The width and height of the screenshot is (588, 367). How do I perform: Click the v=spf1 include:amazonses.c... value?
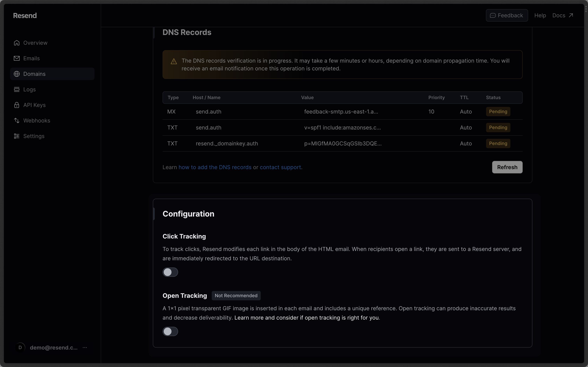[342, 128]
